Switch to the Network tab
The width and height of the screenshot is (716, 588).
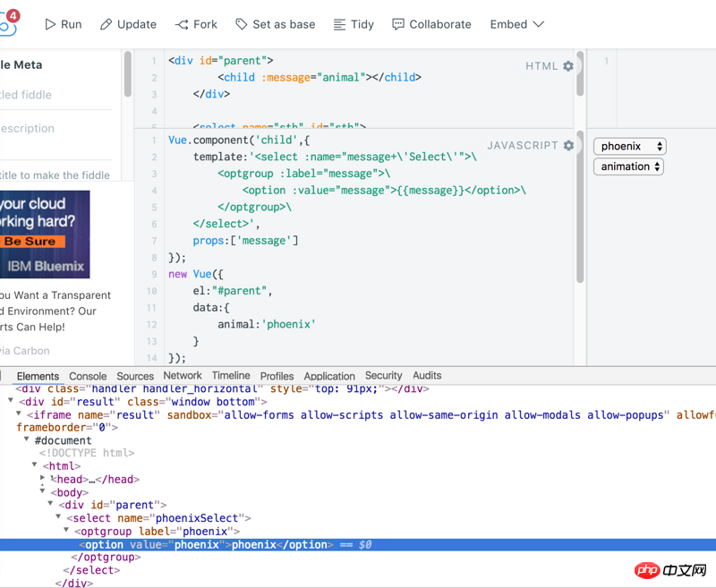[183, 375]
